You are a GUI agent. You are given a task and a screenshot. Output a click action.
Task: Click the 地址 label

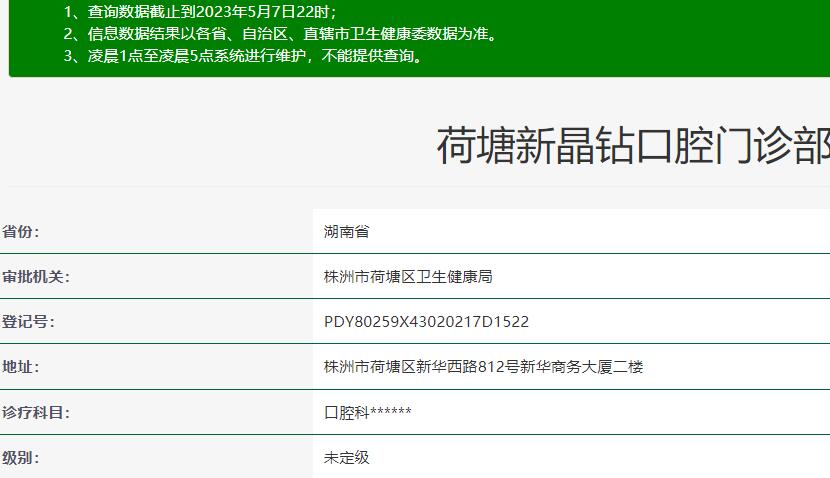21,367
